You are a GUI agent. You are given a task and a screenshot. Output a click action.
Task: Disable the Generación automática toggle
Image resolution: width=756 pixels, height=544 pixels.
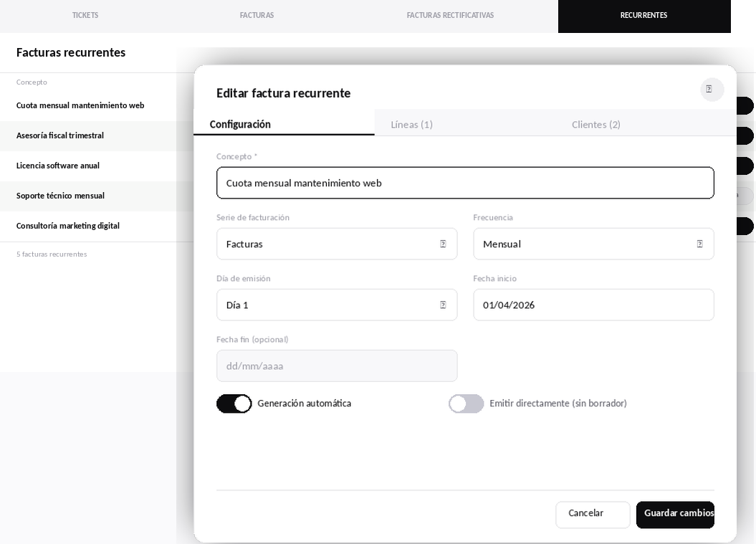click(x=234, y=404)
